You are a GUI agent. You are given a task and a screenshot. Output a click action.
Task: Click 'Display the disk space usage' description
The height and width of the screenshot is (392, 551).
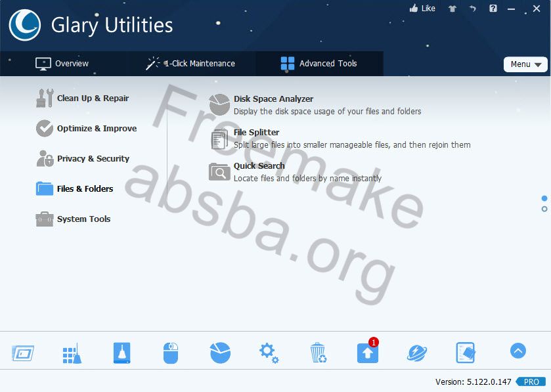[327, 112]
